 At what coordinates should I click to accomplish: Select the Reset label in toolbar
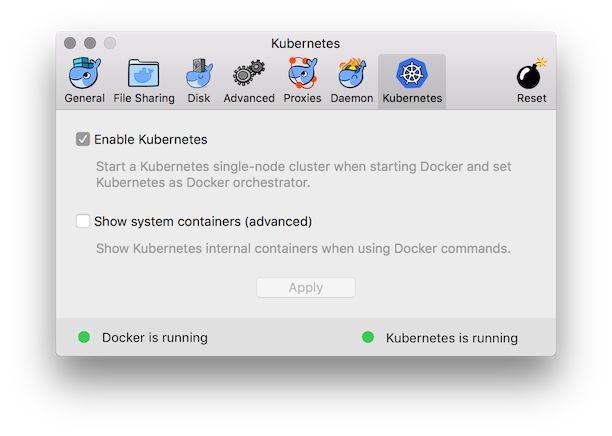(x=531, y=98)
